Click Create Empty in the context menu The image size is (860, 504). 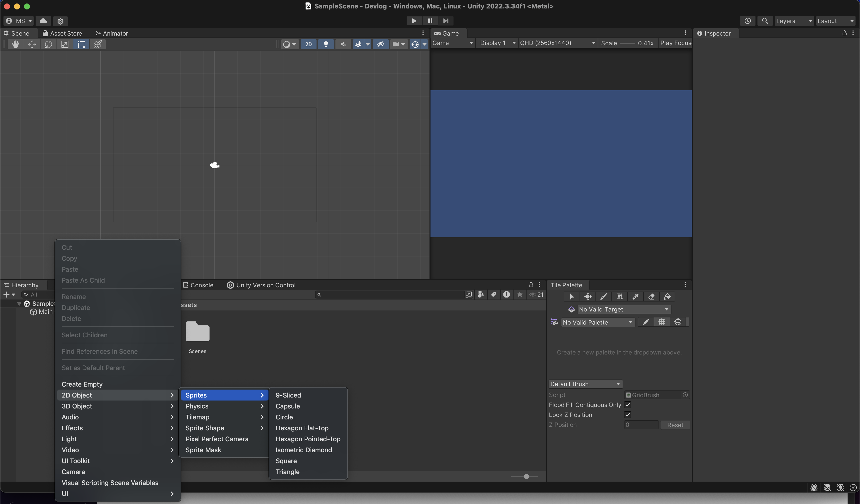pos(82,384)
